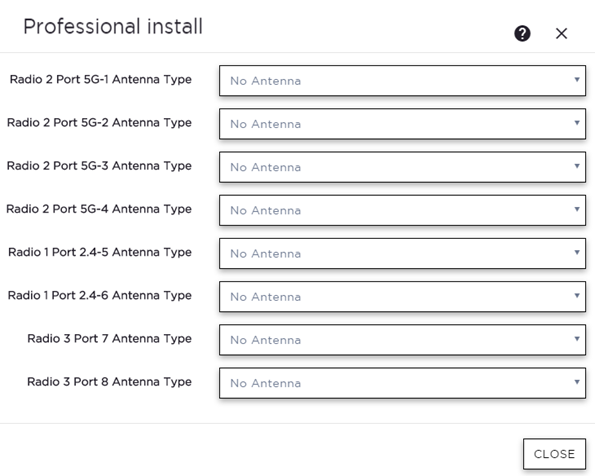This screenshot has width=595, height=476.
Task: Close dialog with the X icon
Action: pyautogui.click(x=561, y=33)
